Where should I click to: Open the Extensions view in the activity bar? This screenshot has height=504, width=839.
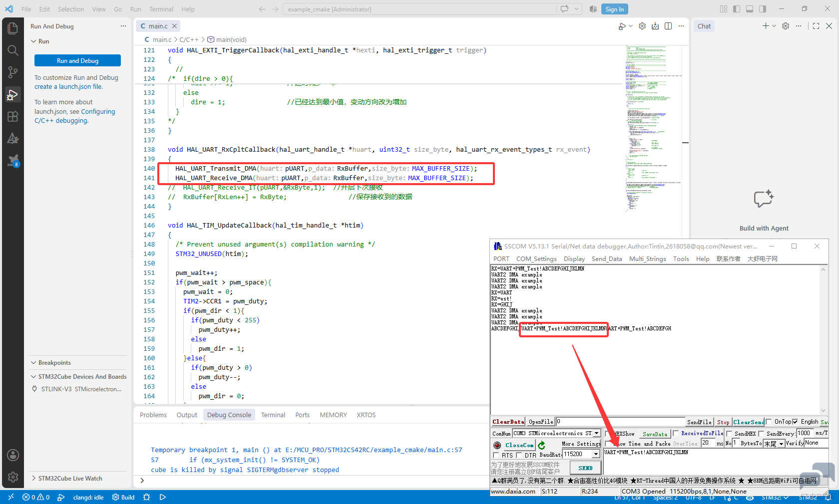[13, 116]
